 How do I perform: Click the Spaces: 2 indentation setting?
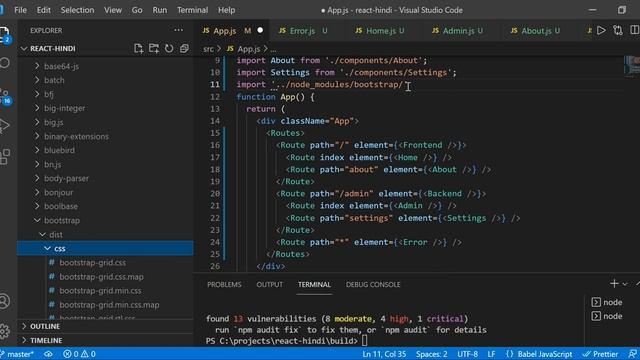(x=431, y=354)
